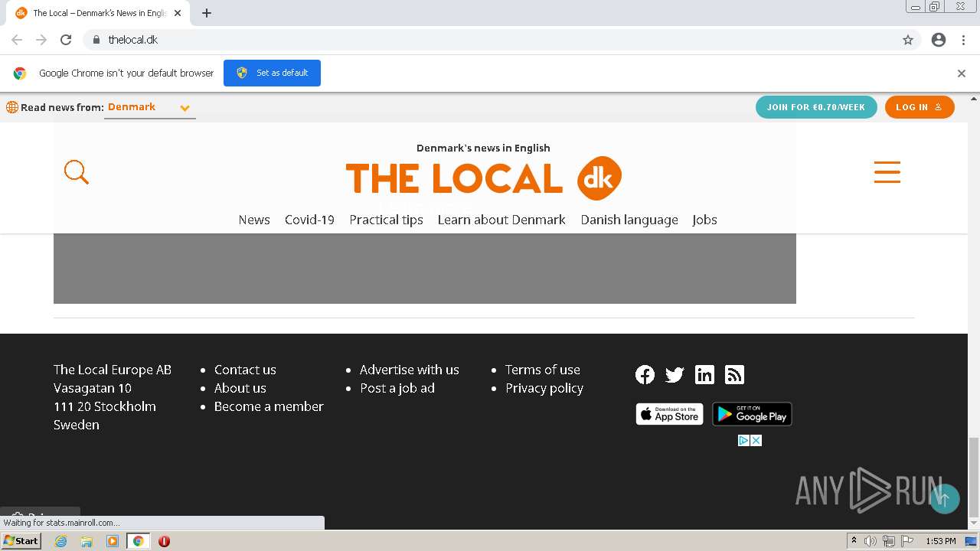The image size is (980, 551).
Task: Open the Terms of use link
Action: (543, 370)
